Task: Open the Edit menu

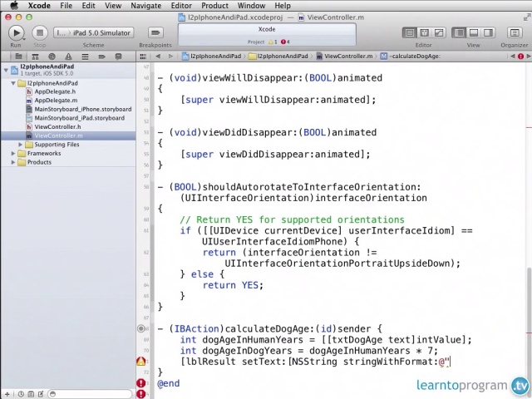Action: 88,6
